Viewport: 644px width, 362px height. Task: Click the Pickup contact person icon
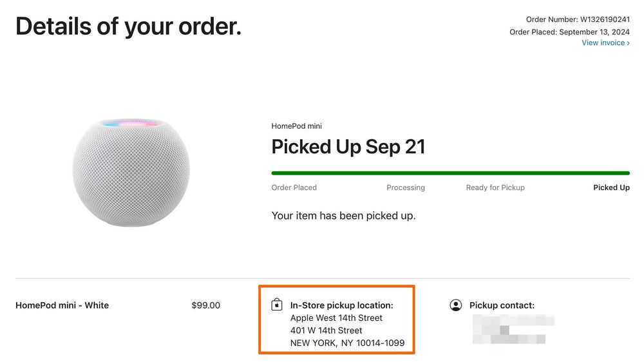point(456,305)
